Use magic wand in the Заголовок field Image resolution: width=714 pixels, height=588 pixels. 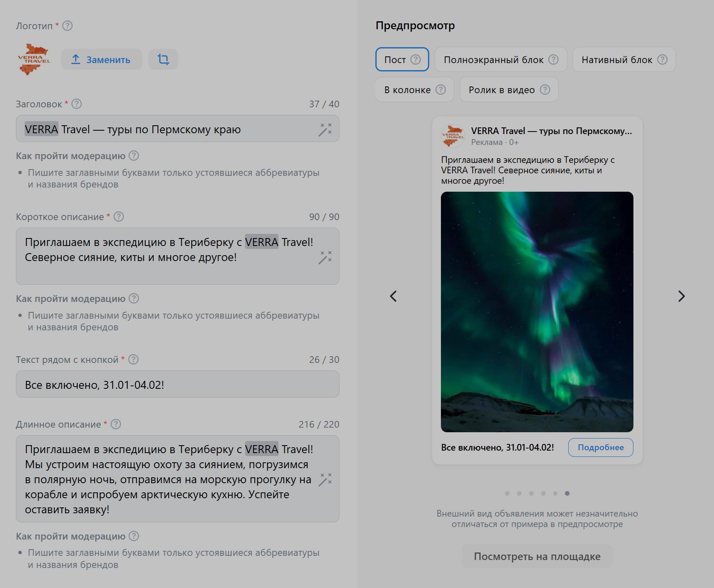pos(325,129)
